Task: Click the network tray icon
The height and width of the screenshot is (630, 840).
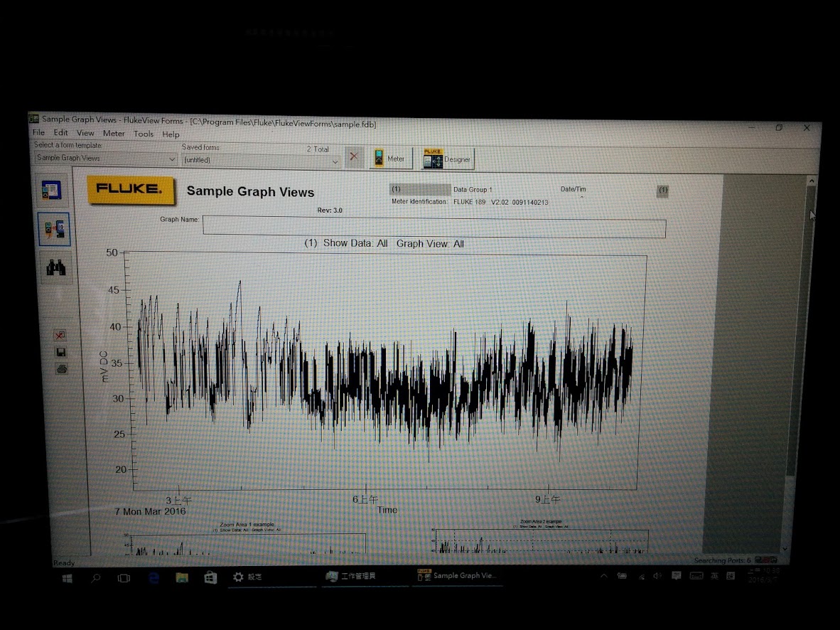Action: (x=641, y=577)
